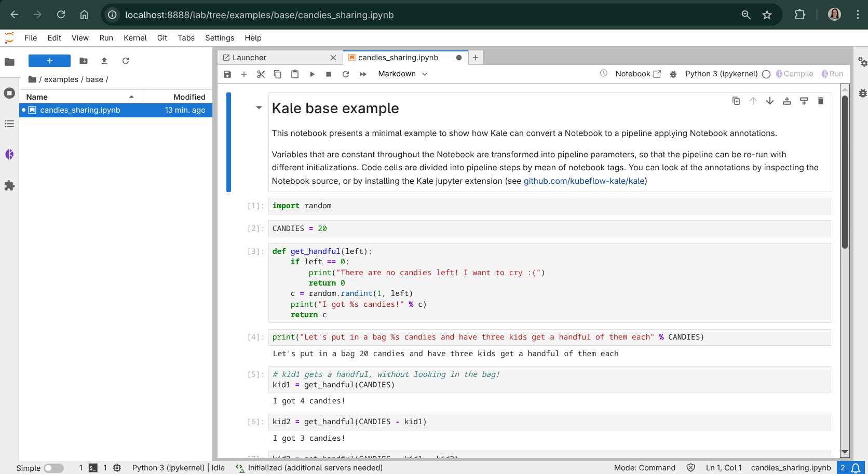The image size is (868, 474).
Task: Close the Launcher tab
Action: [x=333, y=58]
